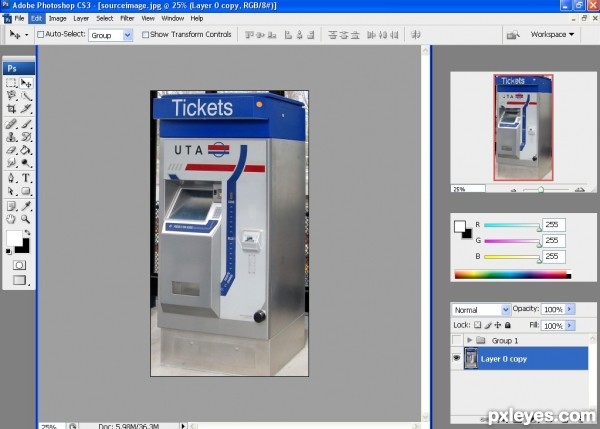Screen dimensions: 600x429
Task: Enable Show Transform Controls checkbox
Action: pos(145,35)
